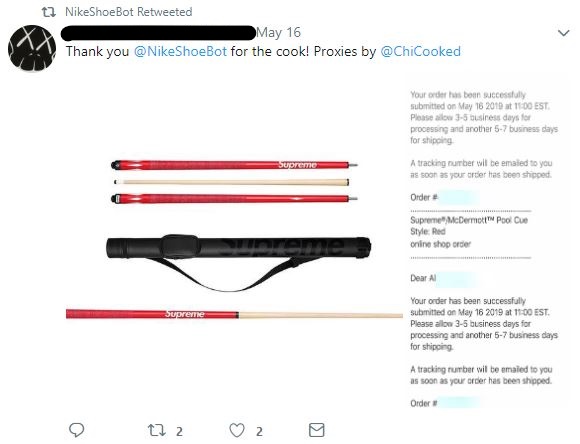This screenshot has width=580, height=444.
Task: Open direct message via the envelope icon
Action: tap(317, 430)
